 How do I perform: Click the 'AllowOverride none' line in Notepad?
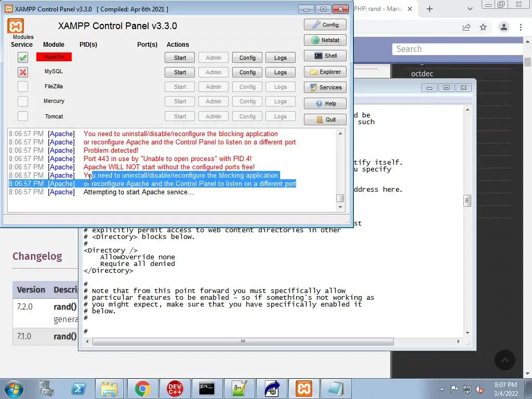click(137, 257)
